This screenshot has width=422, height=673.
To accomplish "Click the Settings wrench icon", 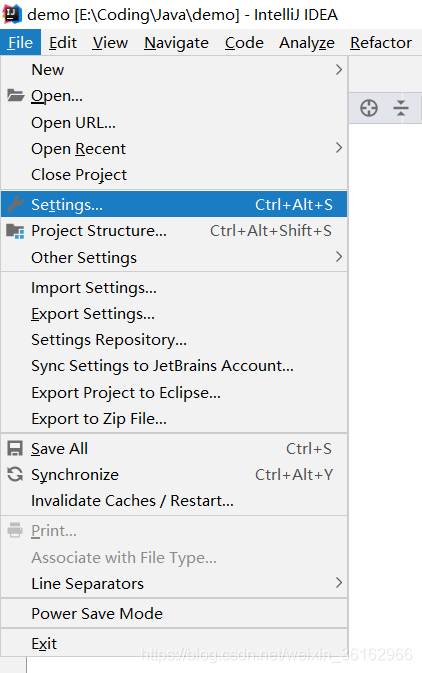I will coord(15,204).
